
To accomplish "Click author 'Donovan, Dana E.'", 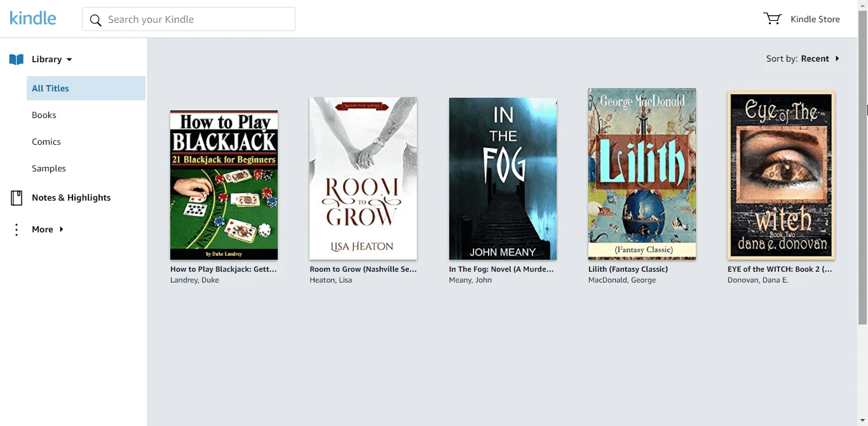I will pos(757,280).
